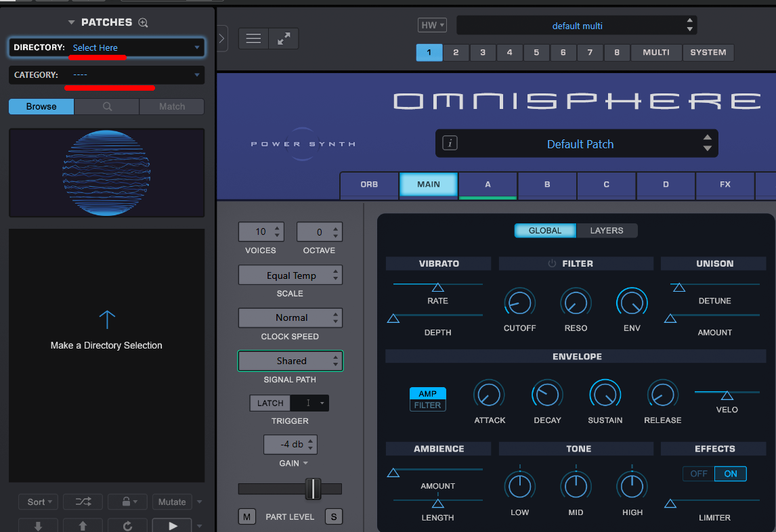The height and width of the screenshot is (532, 776).
Task: Click the patch zoom magnifier icon
Action: coord(143,22)
